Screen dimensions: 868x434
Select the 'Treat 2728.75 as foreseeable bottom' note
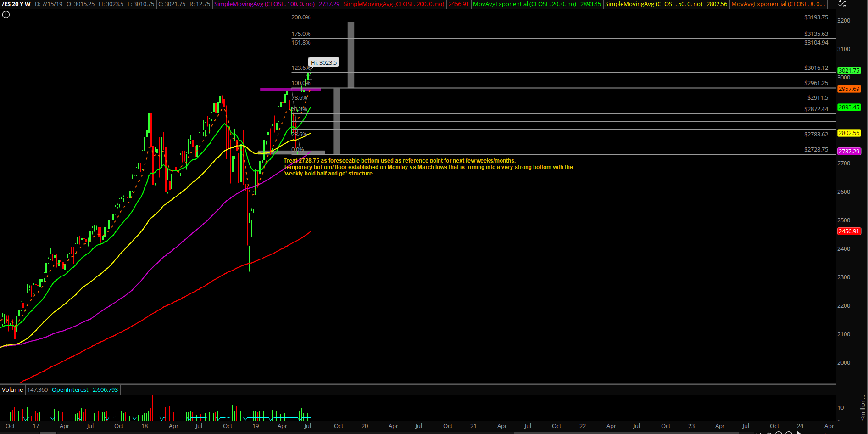[x=428, y=167]
